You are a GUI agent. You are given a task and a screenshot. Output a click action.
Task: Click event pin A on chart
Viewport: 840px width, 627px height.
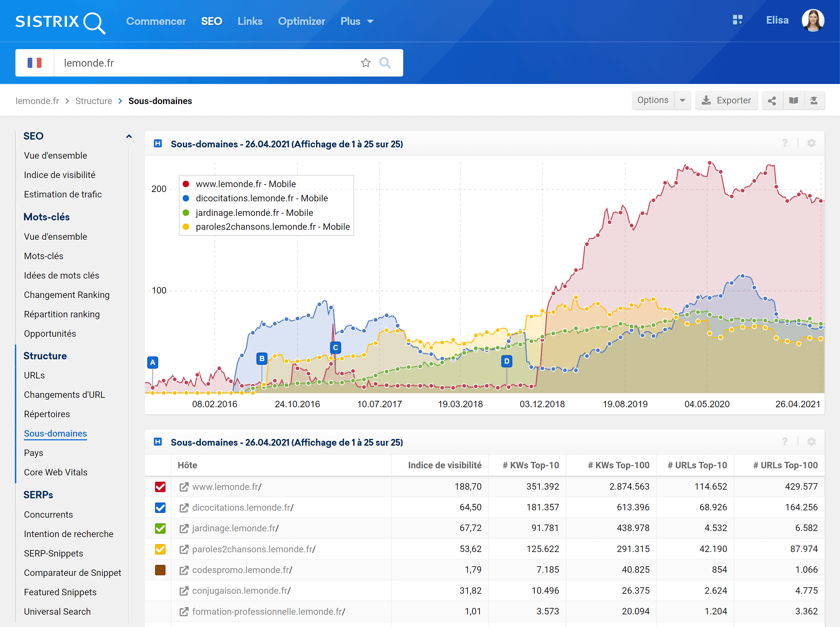pyautogui.click(x=152, y=362)
